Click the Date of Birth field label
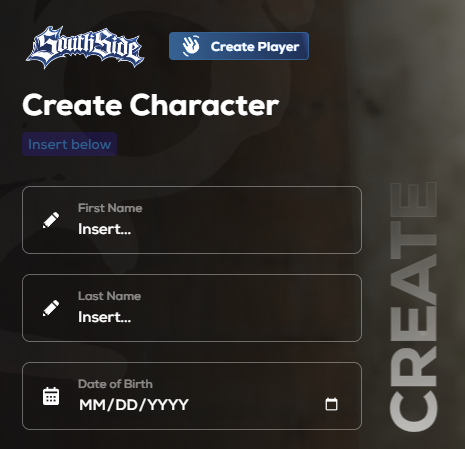The image size is (465, 449). (115, 384)
